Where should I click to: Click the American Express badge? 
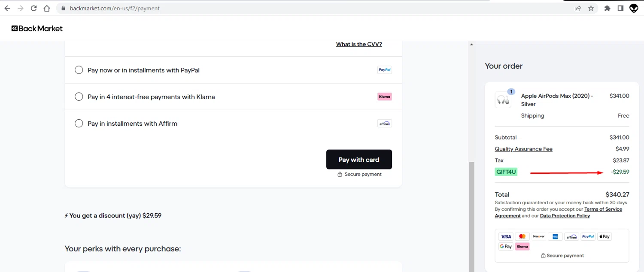tap(555, 236)
